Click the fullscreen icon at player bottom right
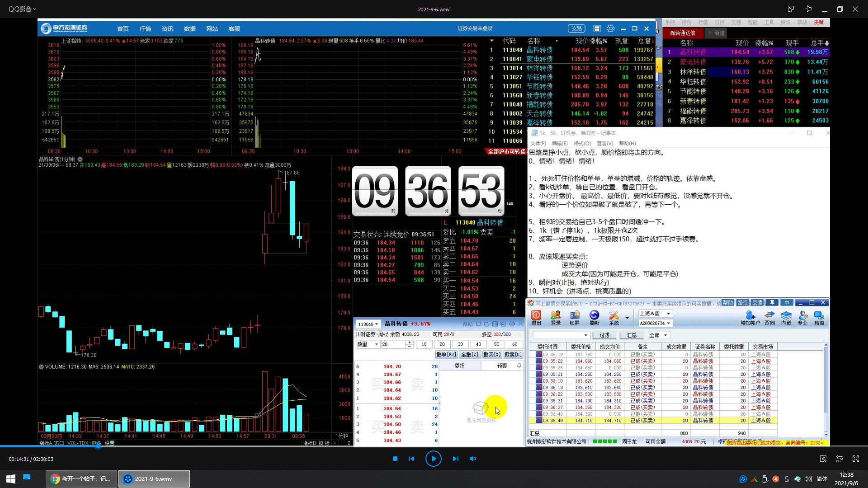Screen dimensions: 868x488 (856, 459)
